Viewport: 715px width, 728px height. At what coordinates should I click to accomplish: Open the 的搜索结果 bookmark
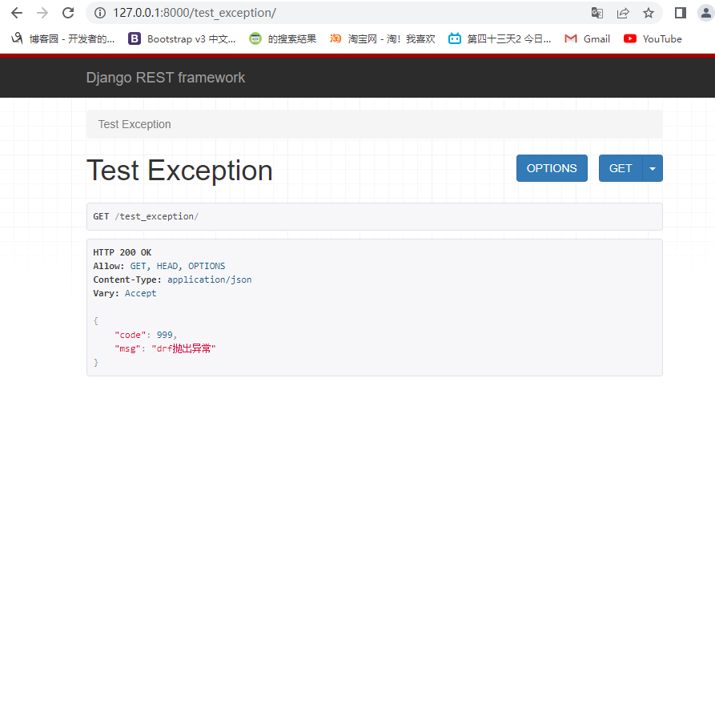(x=283, y=38)
